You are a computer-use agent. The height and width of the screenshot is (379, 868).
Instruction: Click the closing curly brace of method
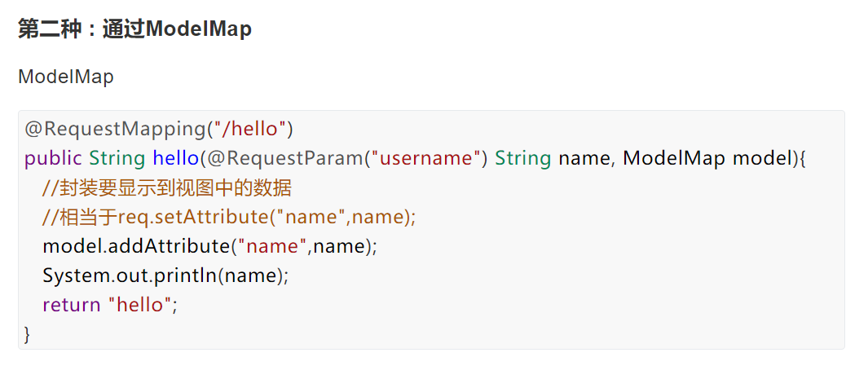[x=27, y=333]
